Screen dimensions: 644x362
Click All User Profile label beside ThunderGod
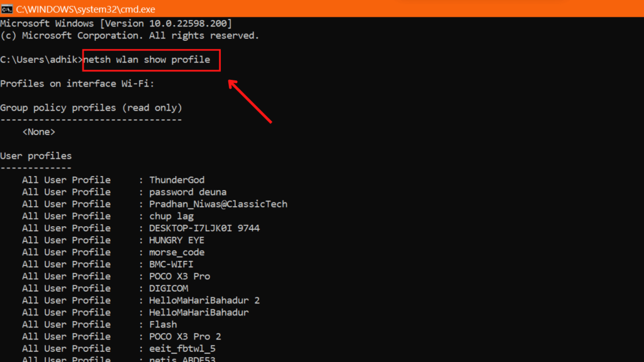pos(66,180)
